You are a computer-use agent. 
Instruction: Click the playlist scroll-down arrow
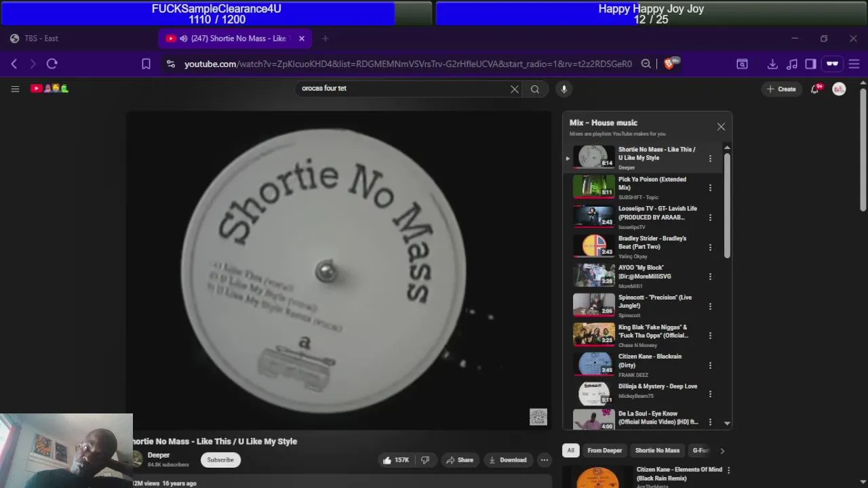pyautogui.click(x=727, y=424)
